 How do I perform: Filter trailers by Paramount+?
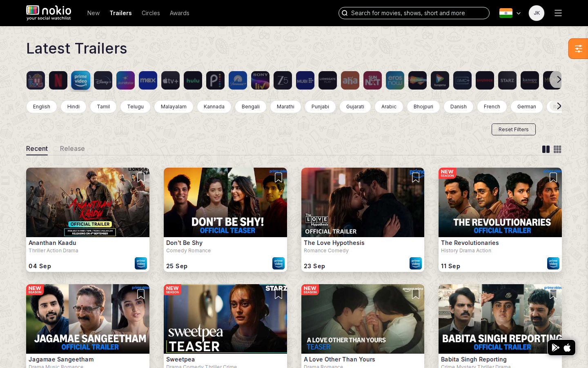point(238,81)
